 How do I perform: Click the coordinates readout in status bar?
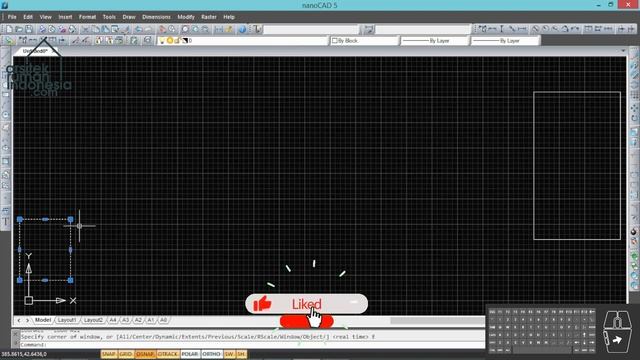(24, 354)
